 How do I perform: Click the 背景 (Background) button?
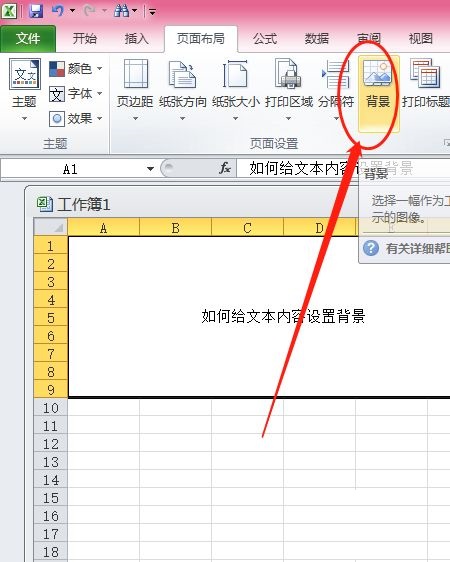pos(378,93)
